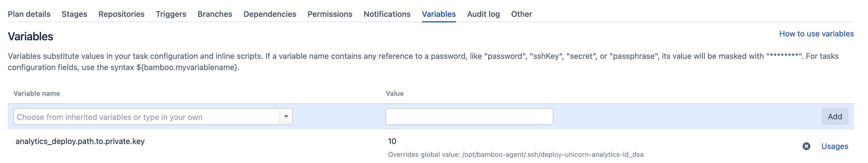View the Dependencies tab
The width and height of the screenshot is (868, 163).
click(270, 14)
